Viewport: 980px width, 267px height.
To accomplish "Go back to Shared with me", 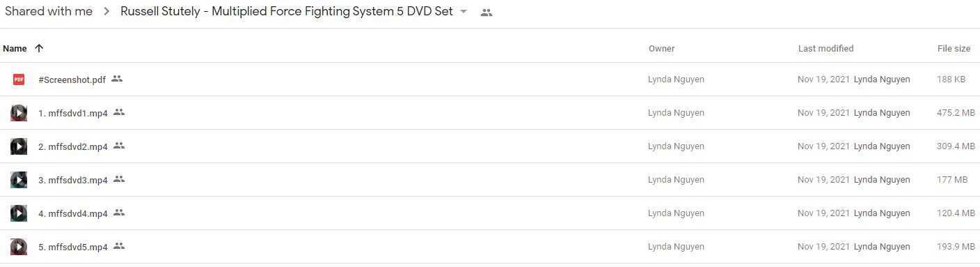I will (49, 12).
